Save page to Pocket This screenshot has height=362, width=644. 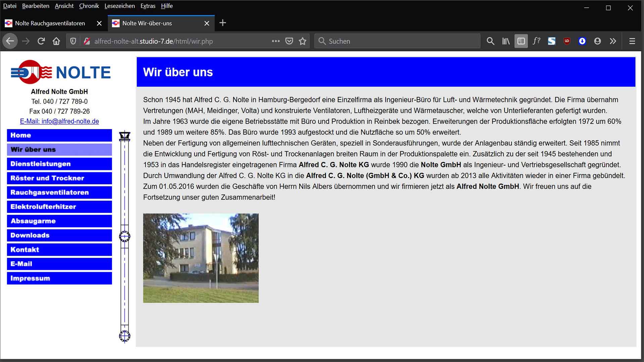click(289, 41)
